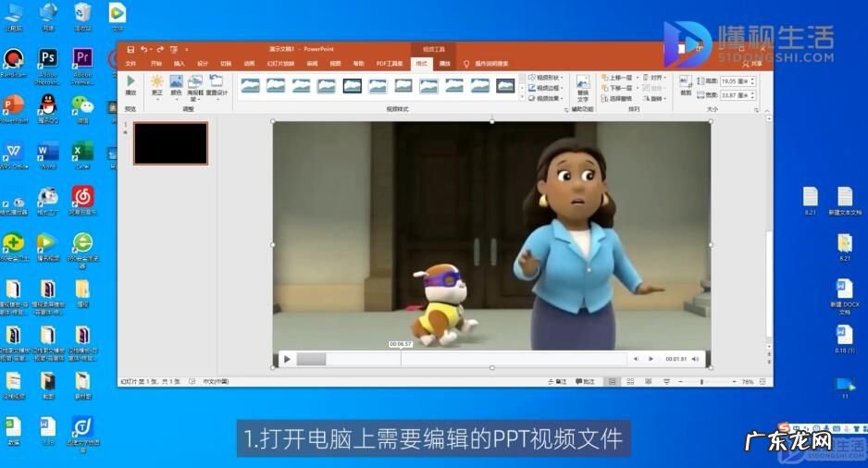Click zoom in plus button

point(734,382)
